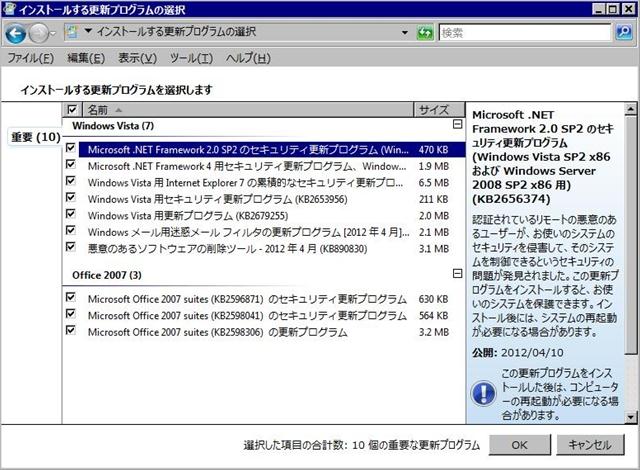Image resolution: width=640 pixels, height=470 pixels.
Task: Open the ツール(T) menu
Action: (x=191, y=58)
